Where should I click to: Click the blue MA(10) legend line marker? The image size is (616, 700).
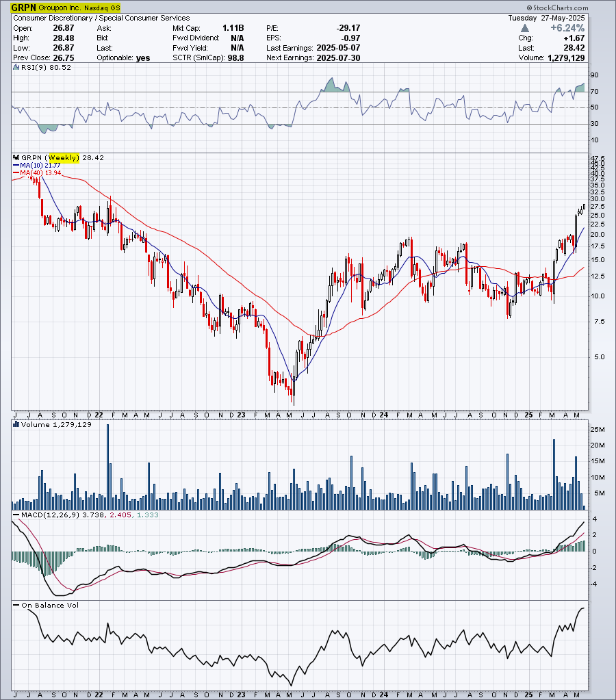click(x=16, y=165)
